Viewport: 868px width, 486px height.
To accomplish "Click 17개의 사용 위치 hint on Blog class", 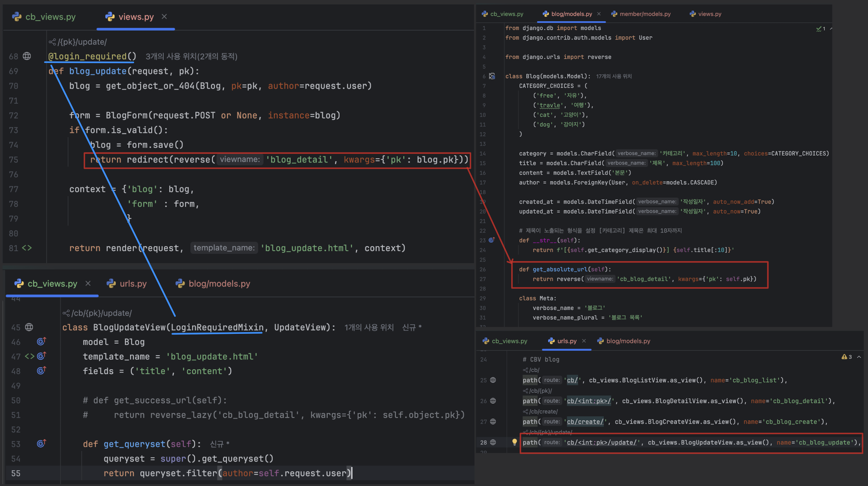I will coord(614,77).
